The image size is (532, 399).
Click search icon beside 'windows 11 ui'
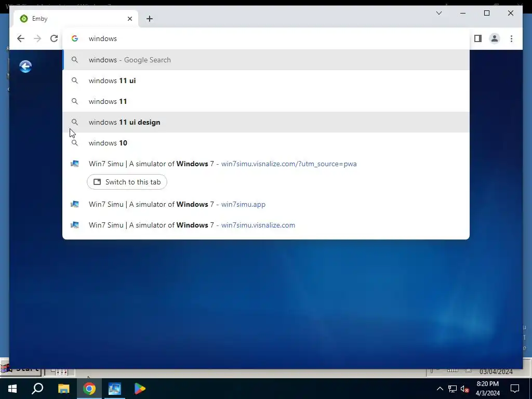pyautogui.click(x=75, y=81)
